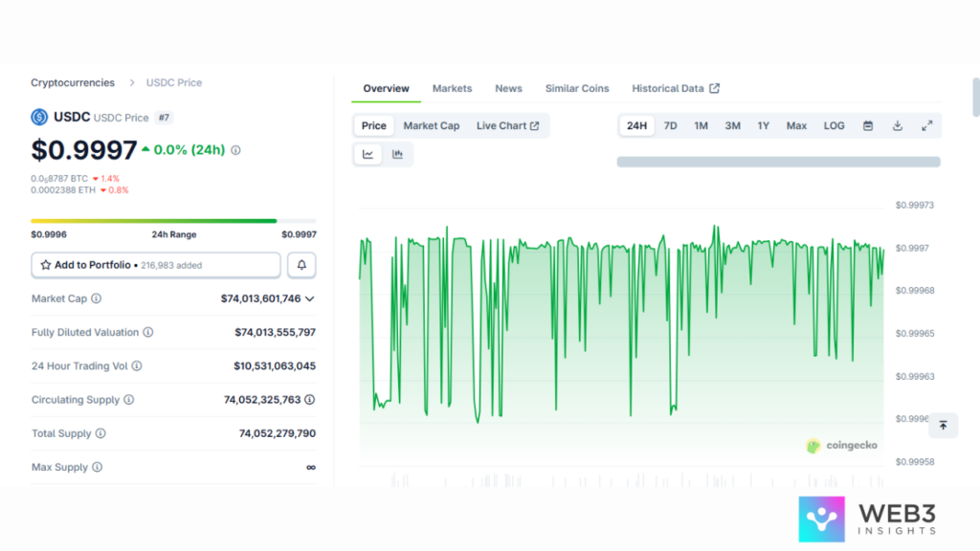Image resolution: width=980 pixels, height=551 pixels.
Task: Click the page vertical scrollbar
Action: (x=975, y=97)
